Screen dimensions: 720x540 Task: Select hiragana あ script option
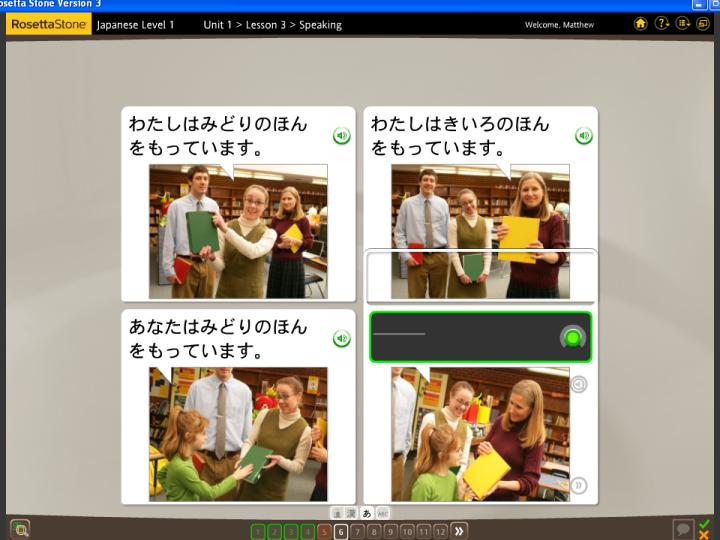pos(367,513)
